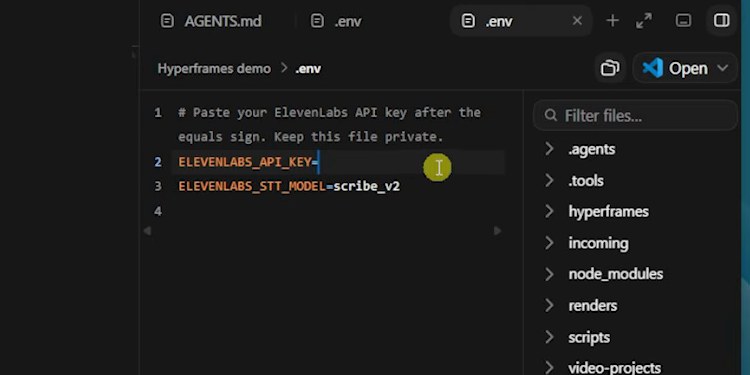Click the search magnifier icon
Screen dimensions: 750x375
(x=551, y=115)
